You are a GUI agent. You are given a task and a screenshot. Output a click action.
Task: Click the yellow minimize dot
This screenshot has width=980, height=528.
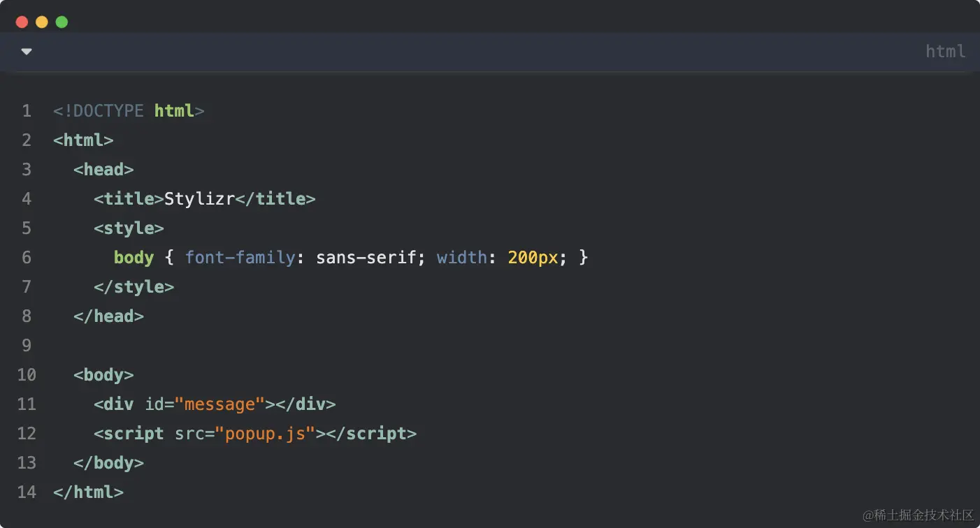point(42,22)
